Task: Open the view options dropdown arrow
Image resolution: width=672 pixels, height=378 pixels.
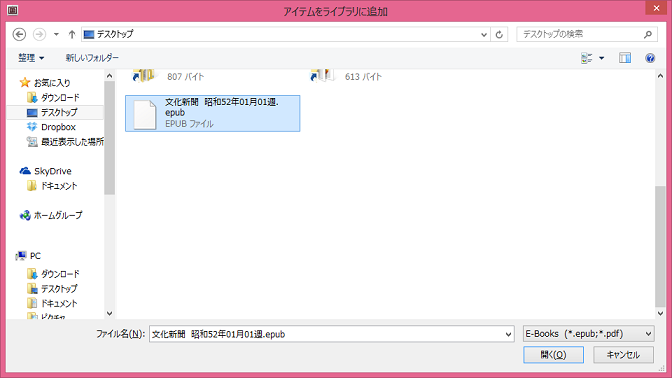Action: pyautogui.click(x=601, y=58)
